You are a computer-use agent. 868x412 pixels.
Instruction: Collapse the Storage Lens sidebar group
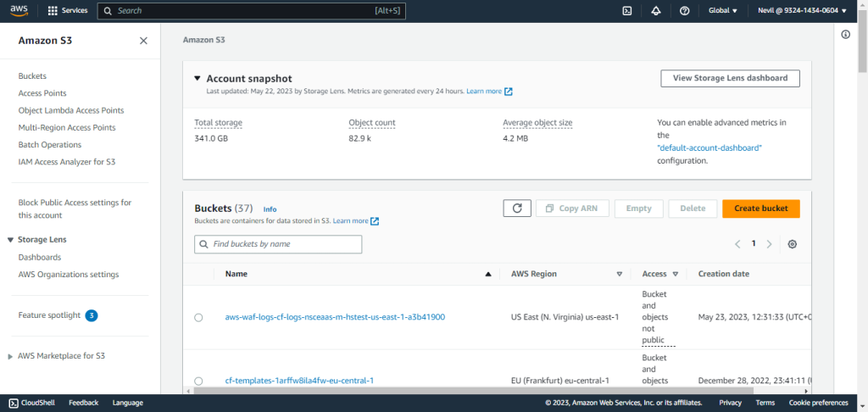point(10,240)
